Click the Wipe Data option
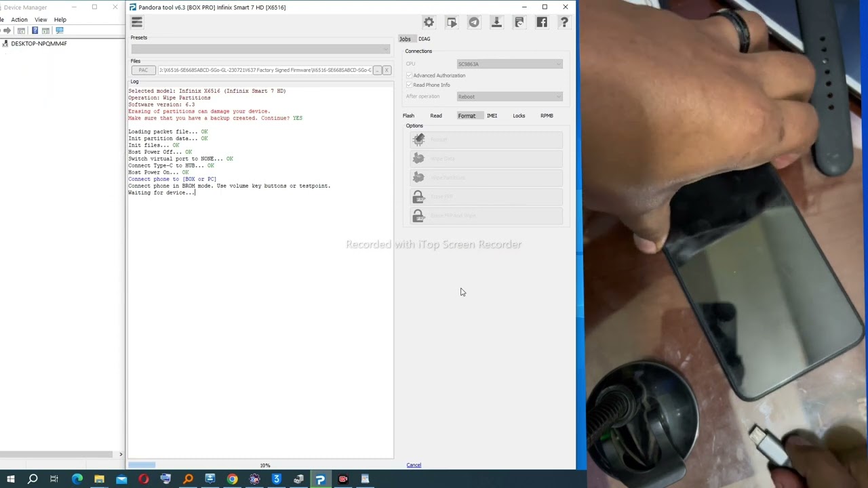Screen dimensions: 868x488 [x=486, y=159]
